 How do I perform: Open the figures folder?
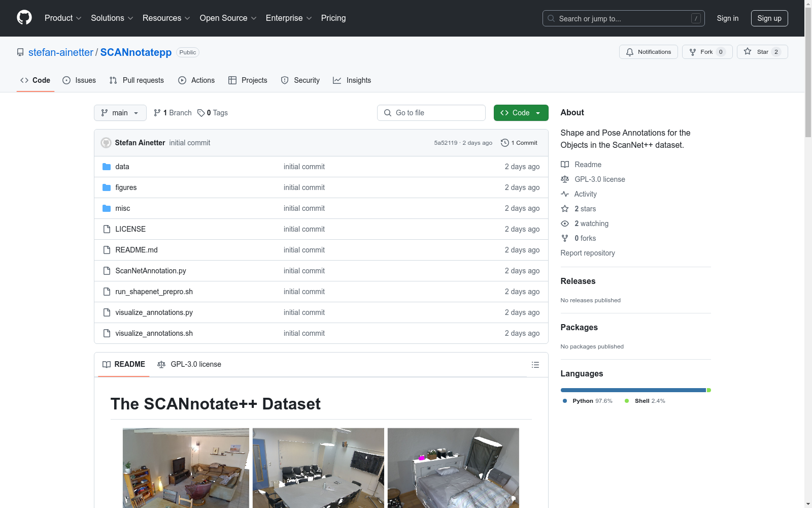coord(126,187)
